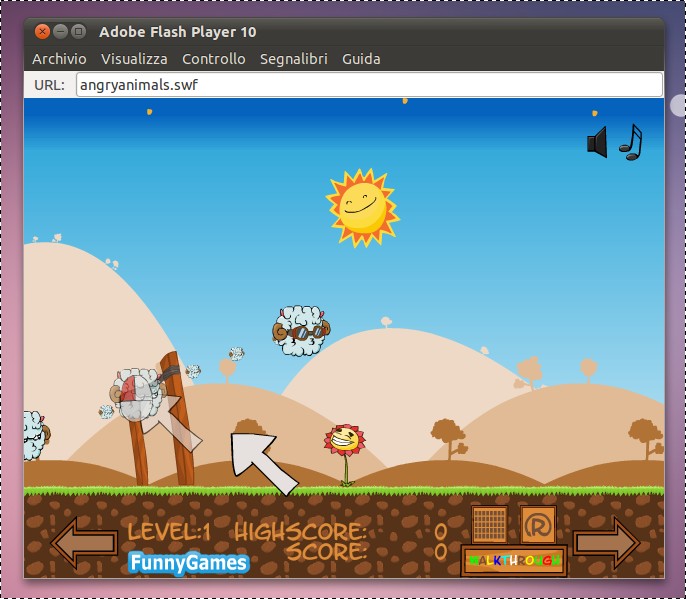The width and height of the screenshot is (686, 599).
Task: Maximize the Adobe Flash Player window
Action: click(79, 32)
